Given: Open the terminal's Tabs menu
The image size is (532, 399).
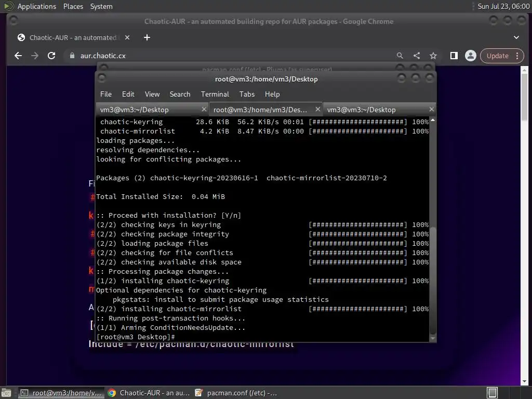Looking at the screenshot, I should [247, 94].
